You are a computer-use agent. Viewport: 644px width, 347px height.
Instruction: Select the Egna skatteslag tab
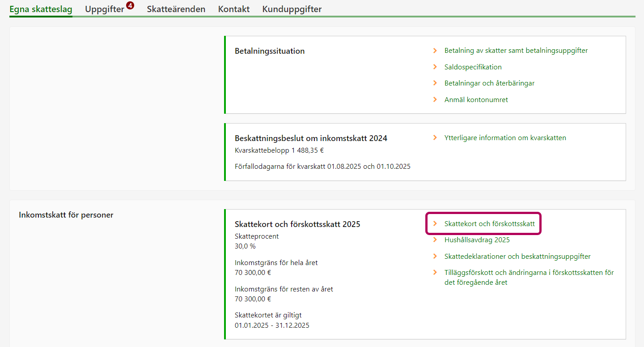[41, 9]
